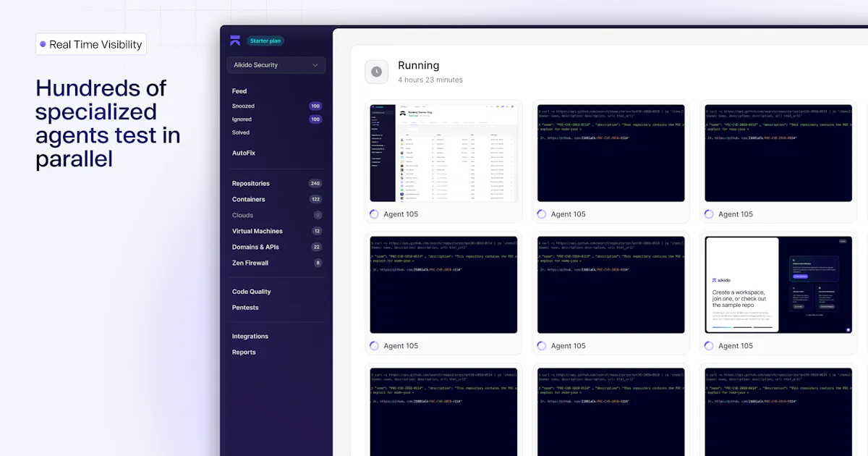This screenshot has height=456, width=868.
Task: Click the 240 count badge next to Repositories
Action: (x=315, y=183)
